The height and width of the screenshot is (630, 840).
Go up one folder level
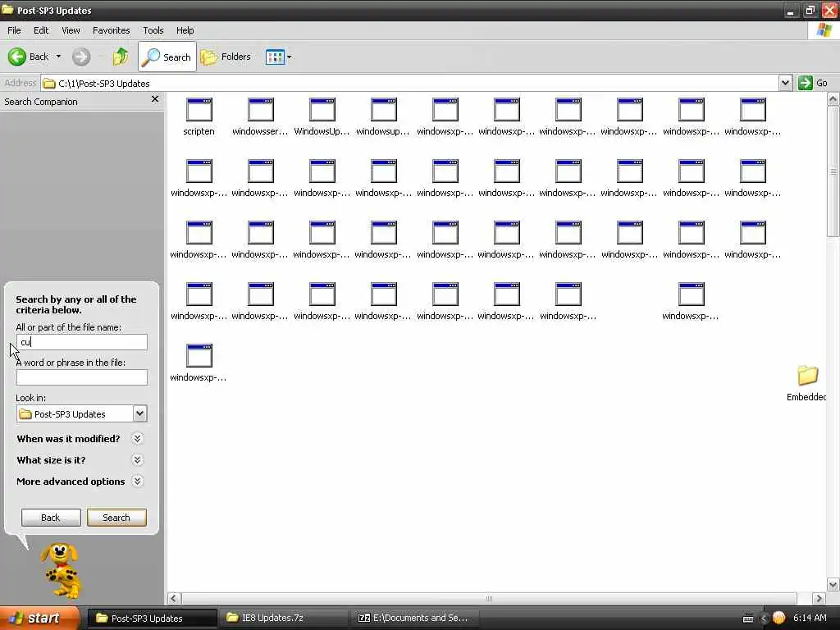121,57
